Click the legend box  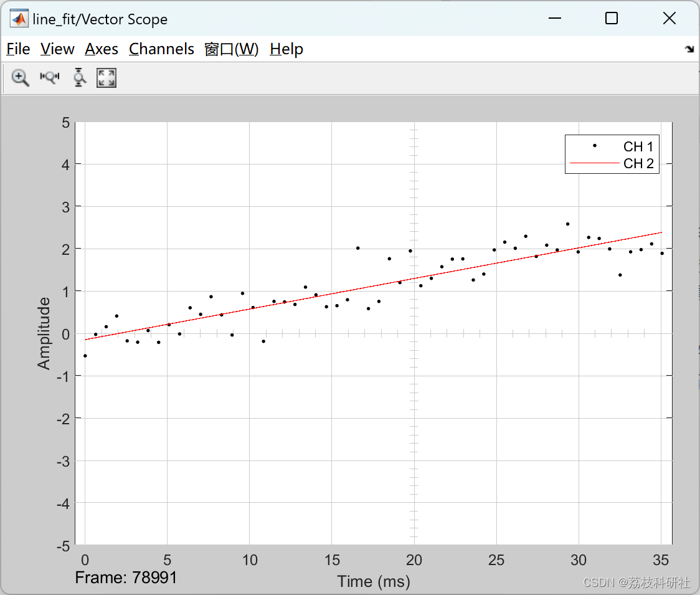click(612, 154)
